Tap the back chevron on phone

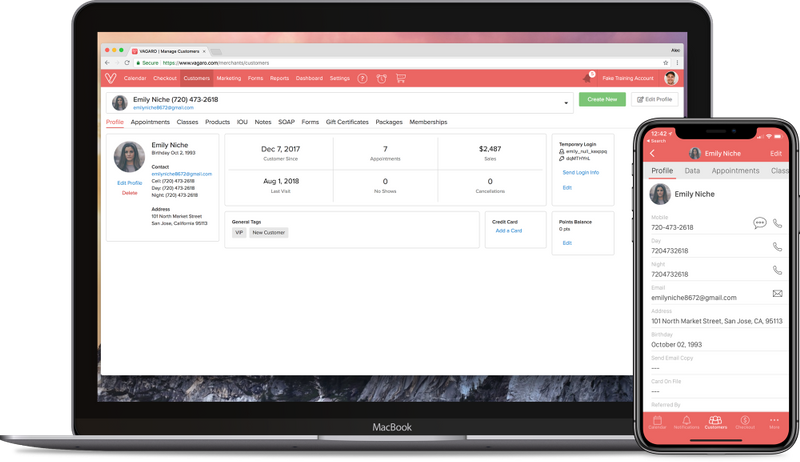pyautogui.click(x=652, y=153)
